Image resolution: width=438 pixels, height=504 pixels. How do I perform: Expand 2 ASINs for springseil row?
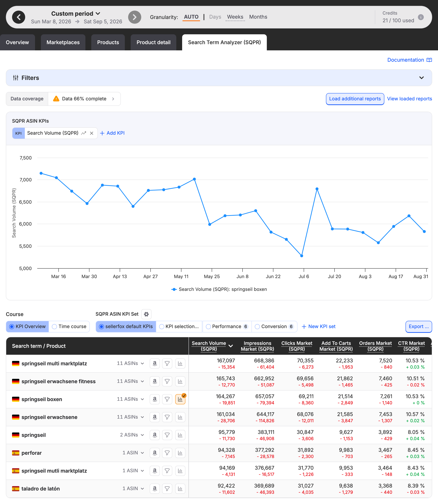pos(132,435)
